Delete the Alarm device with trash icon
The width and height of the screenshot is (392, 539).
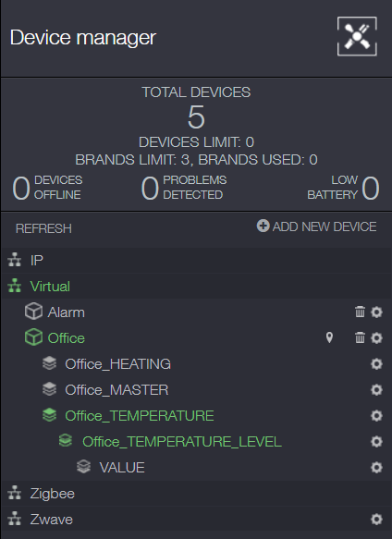tap(360, 312)
